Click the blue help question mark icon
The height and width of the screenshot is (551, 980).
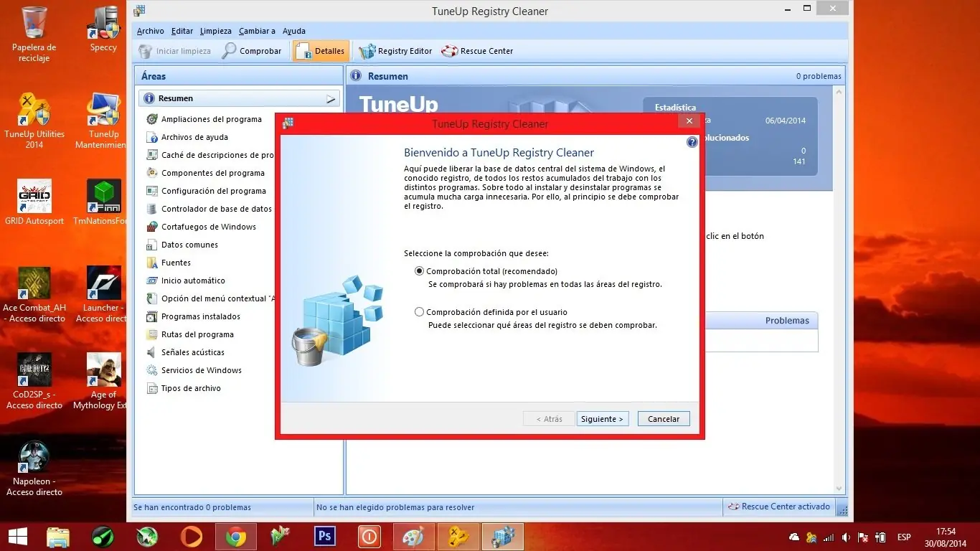[x=692, y=142]
